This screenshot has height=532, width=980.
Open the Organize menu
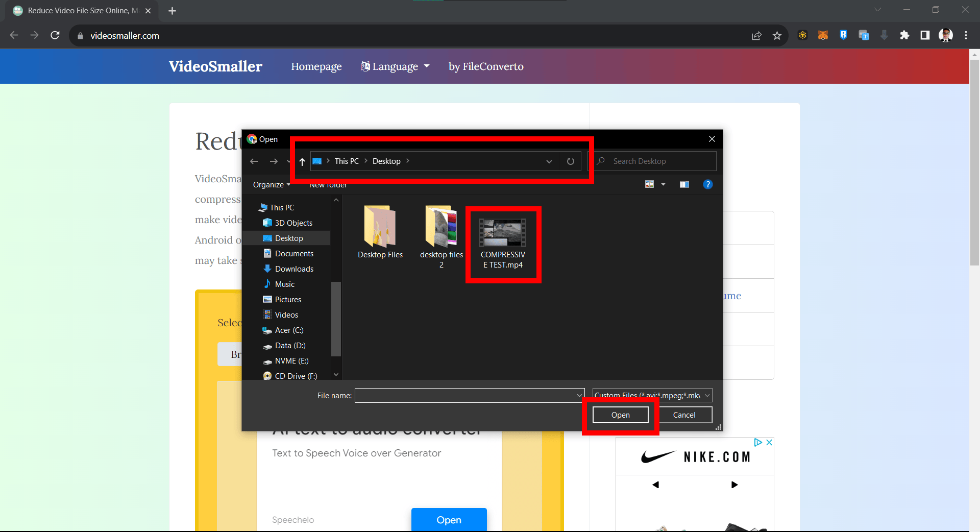click(x=271, y=184)
